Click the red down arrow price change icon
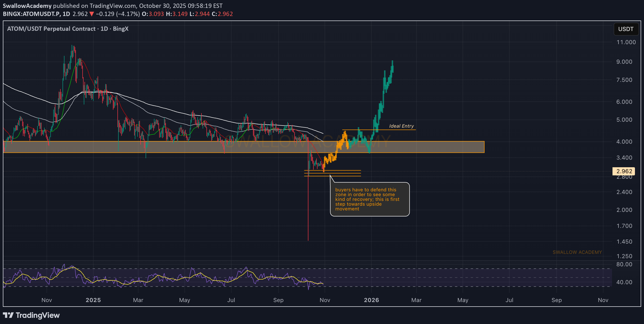The height and width of the screenshot is (324, 644). 91,14
